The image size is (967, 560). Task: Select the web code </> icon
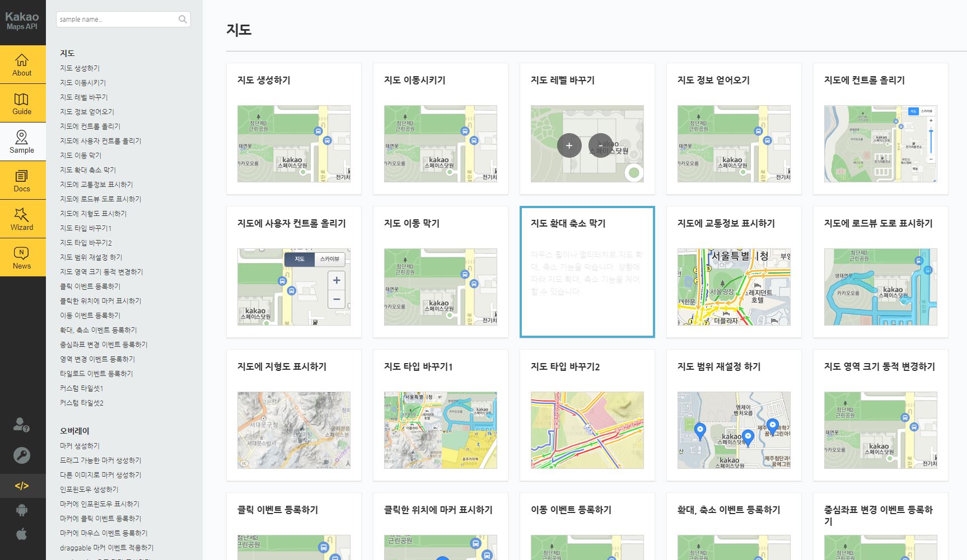pos(22,486)
